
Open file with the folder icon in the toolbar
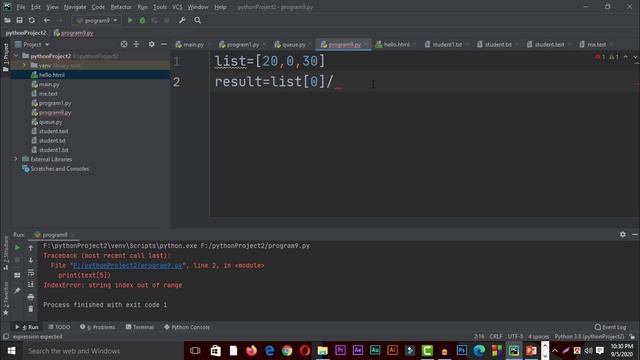tap(7, 20)
